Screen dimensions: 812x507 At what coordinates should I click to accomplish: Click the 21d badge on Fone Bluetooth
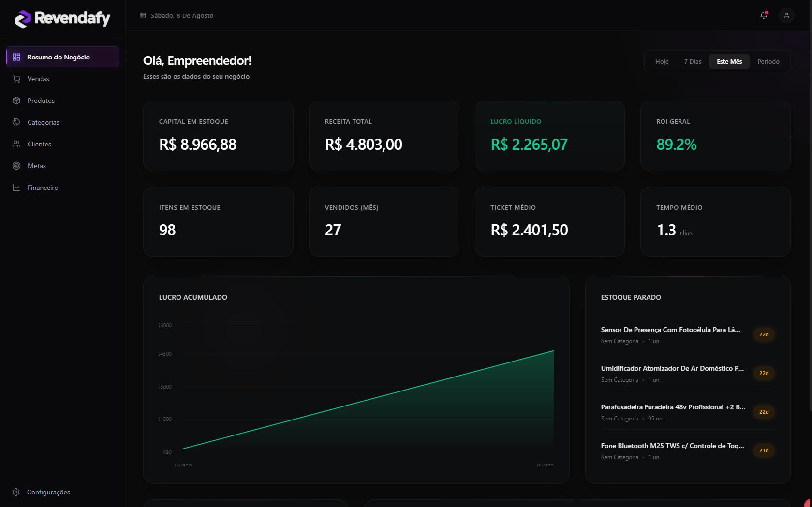[x=764, y=450]
